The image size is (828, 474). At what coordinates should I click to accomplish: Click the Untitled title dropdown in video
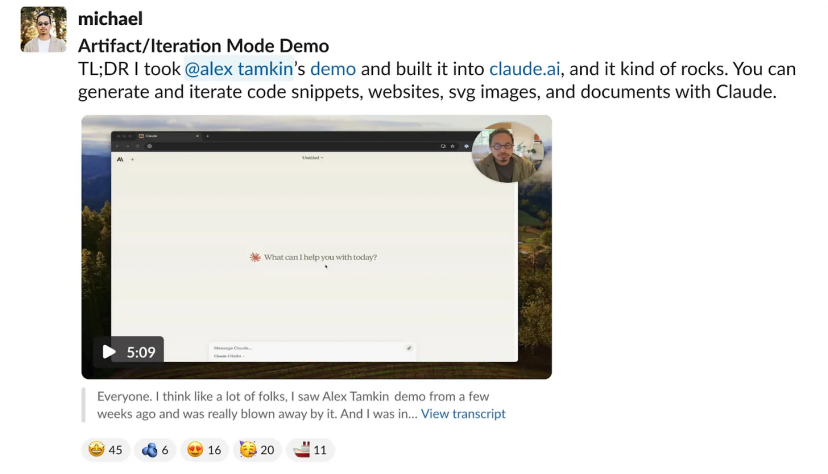tap(313, 157)
